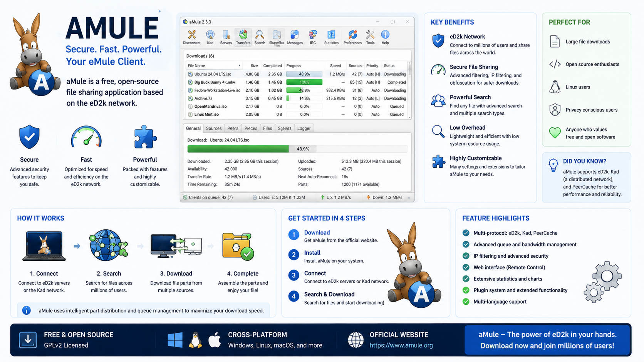Select the Linux Mint.iso queued row

coord(297,115)
